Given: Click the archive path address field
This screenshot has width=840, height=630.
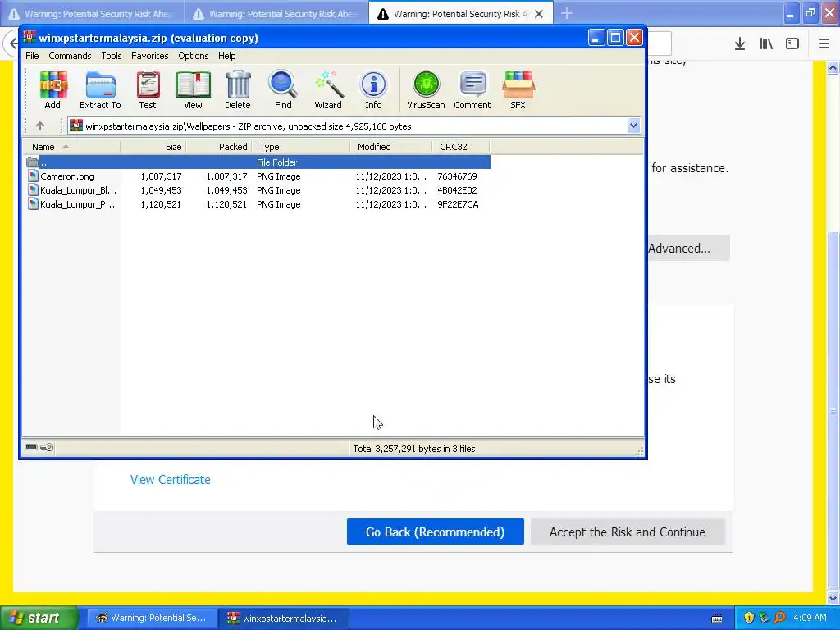Looking at the screenshot, I should [x=354, y=126].
